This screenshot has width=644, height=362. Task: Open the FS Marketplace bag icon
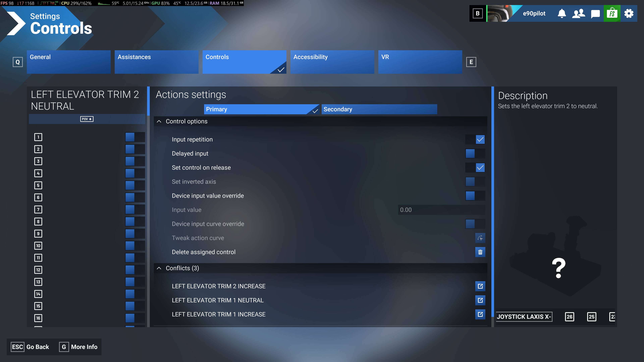point(612,13)
